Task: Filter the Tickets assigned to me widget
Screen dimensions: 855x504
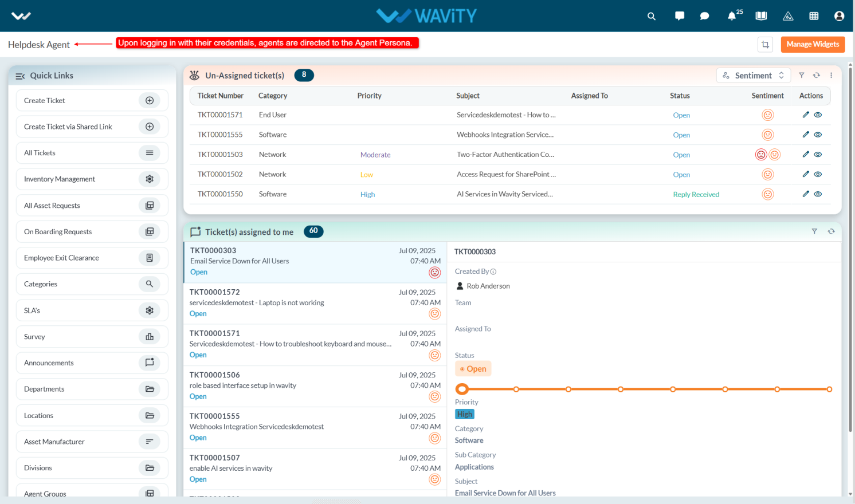Action: pos(814,231)
